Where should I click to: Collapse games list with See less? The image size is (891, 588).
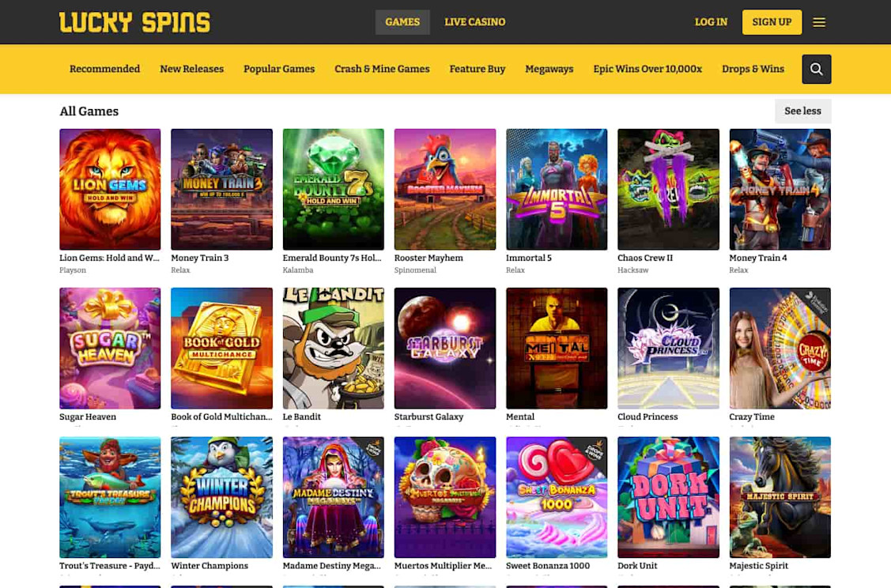coord(802,111)
